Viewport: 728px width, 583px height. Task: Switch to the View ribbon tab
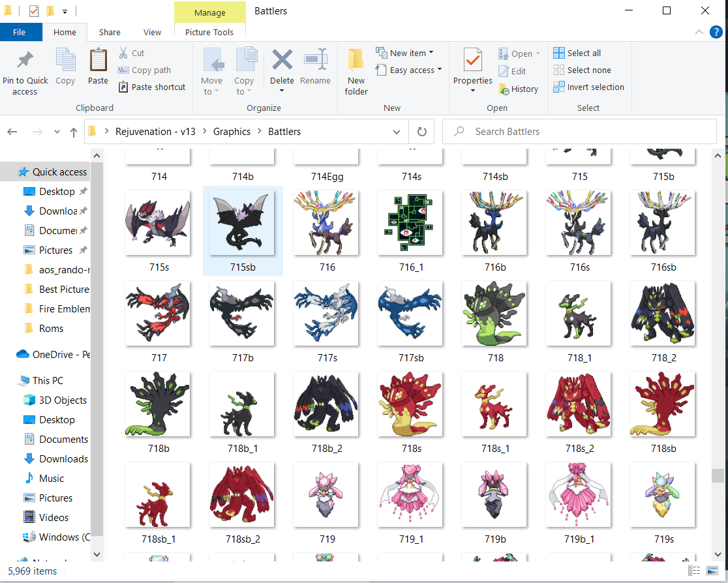(152, 32)
